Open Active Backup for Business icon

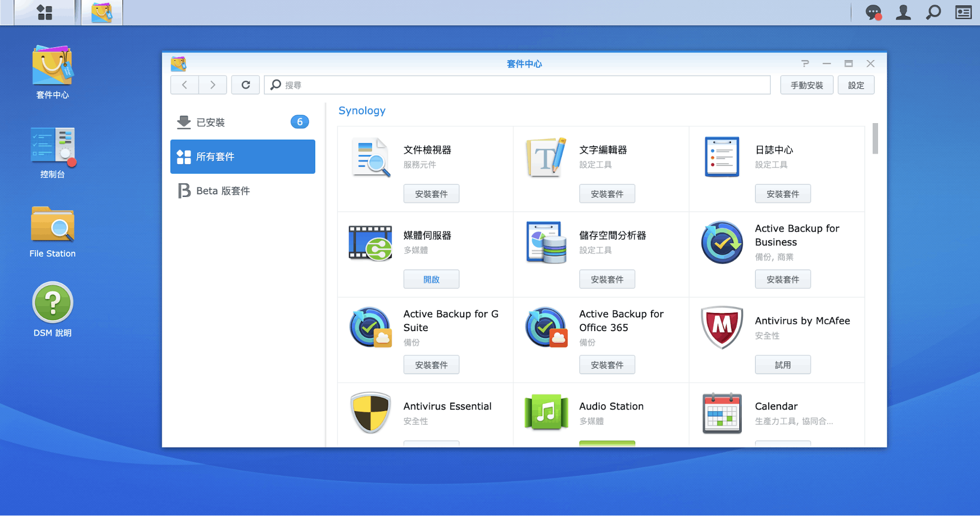pyautogui.click(x=722, y=242)
